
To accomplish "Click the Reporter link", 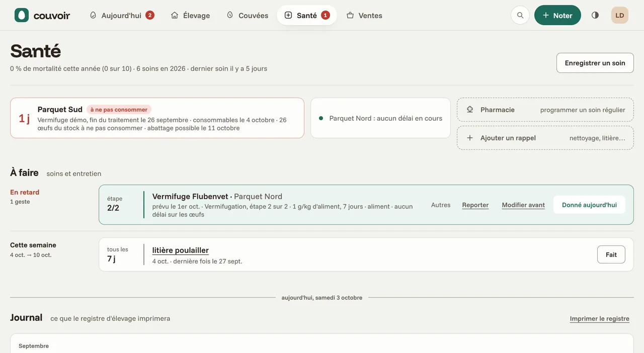I will pos(475,205).
